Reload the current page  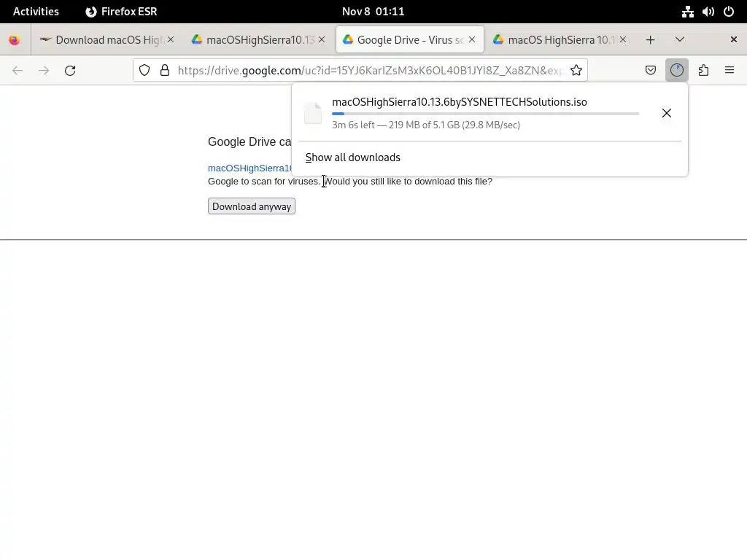click(x=70, y=71)
